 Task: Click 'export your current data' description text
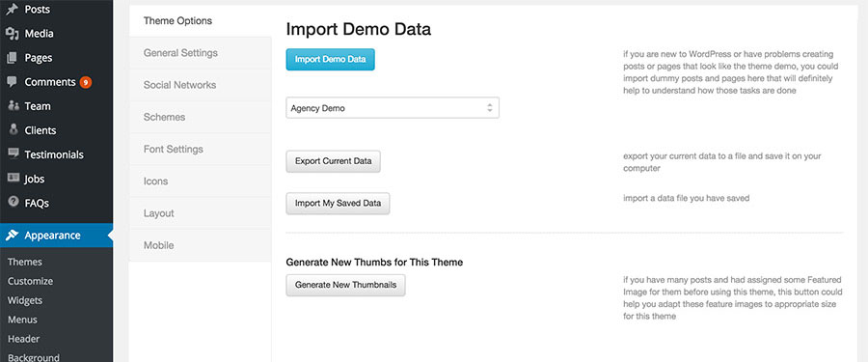point(721,162)
